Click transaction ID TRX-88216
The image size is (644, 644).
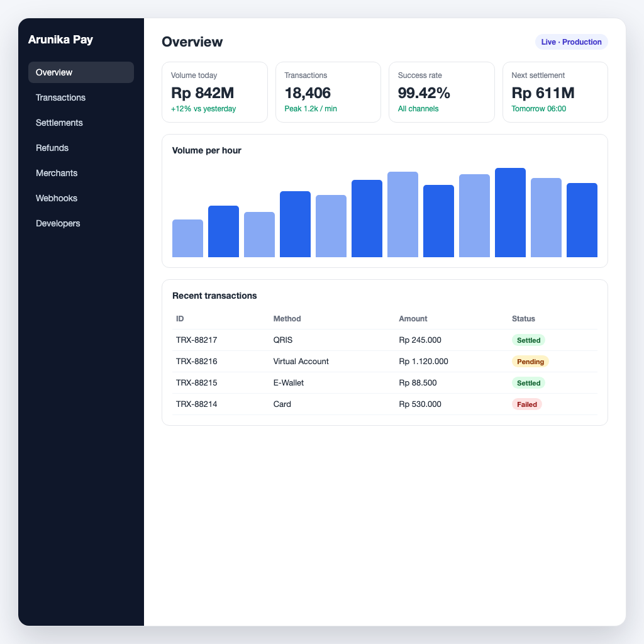[x=196, y=362]
